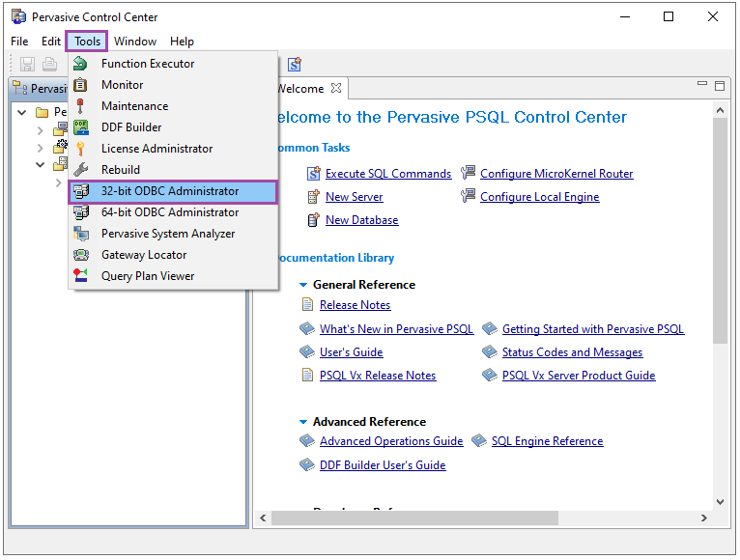
Task: Click the Save toolbar icon
Action: [x=27, y=64]
